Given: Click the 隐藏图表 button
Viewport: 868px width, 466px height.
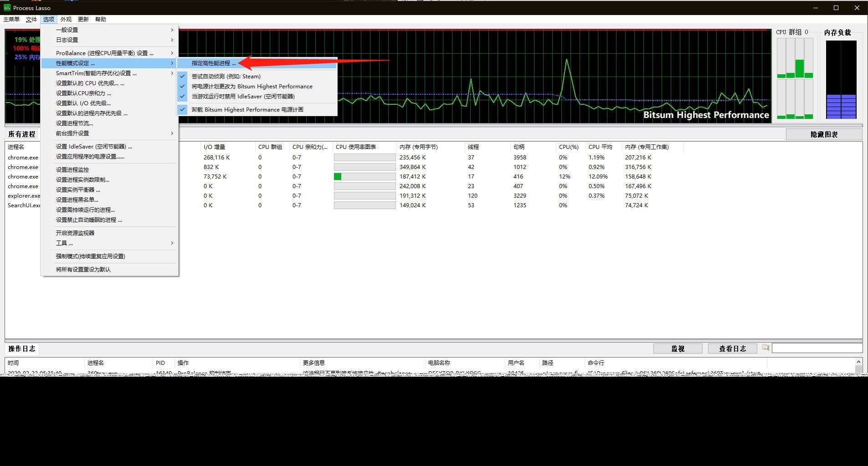Looking at the screenshot, I should [x=824, y=134].
